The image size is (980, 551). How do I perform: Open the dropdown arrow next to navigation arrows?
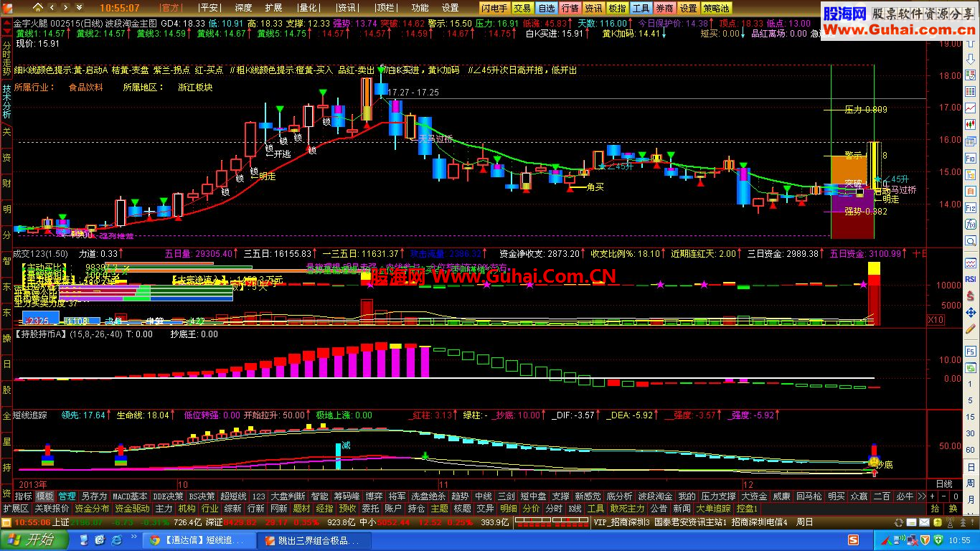[x=77, y=8]
